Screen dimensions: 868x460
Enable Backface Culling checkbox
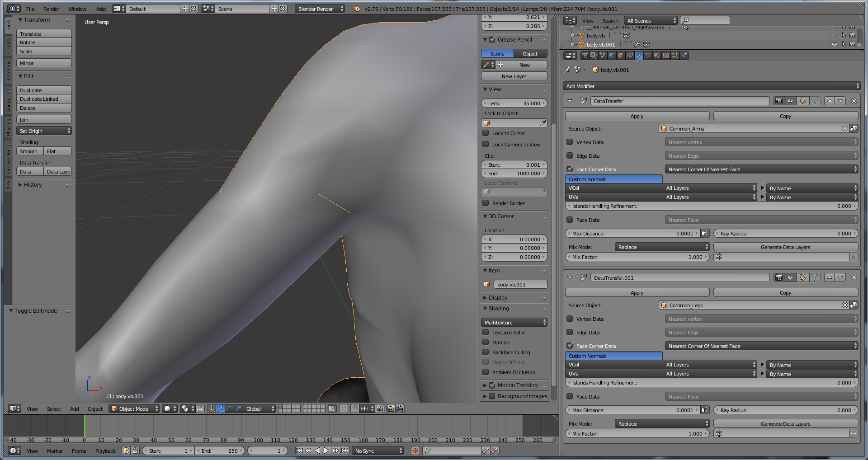point(486,352)
